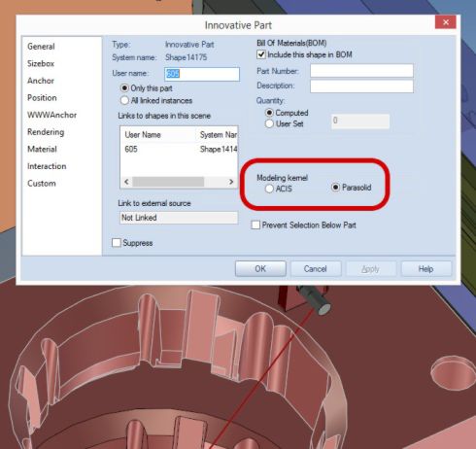Open Help for this dialog
Screen dimensions: 476x449
[x=426, y=269]
